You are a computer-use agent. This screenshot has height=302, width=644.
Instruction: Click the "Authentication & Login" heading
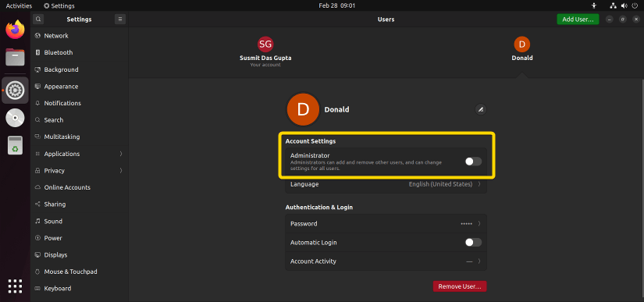point(319,208)
